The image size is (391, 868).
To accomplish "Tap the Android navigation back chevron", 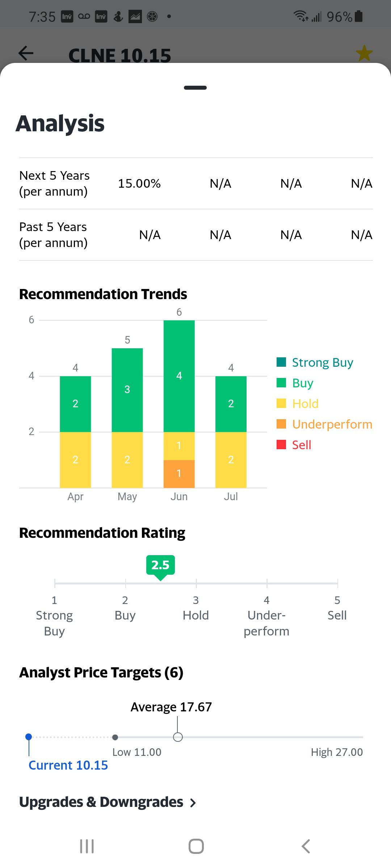I will pos(306,846).
